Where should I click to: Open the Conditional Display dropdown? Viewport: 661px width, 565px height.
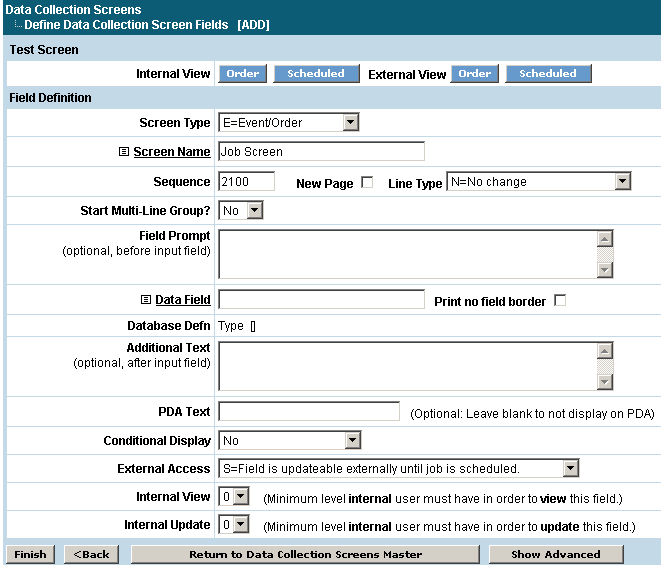coord(290,441)
